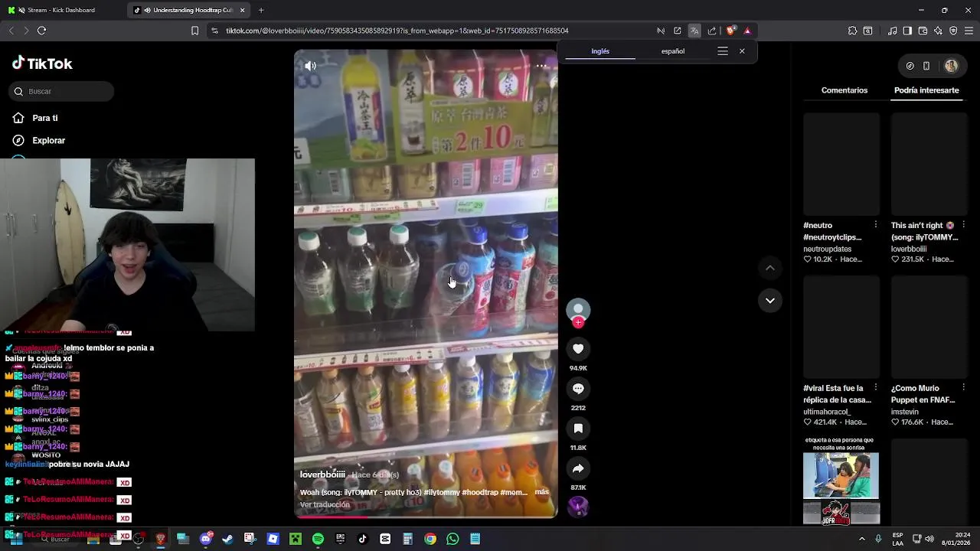Click the Brave translate icon in address bar

pos(694,31)
